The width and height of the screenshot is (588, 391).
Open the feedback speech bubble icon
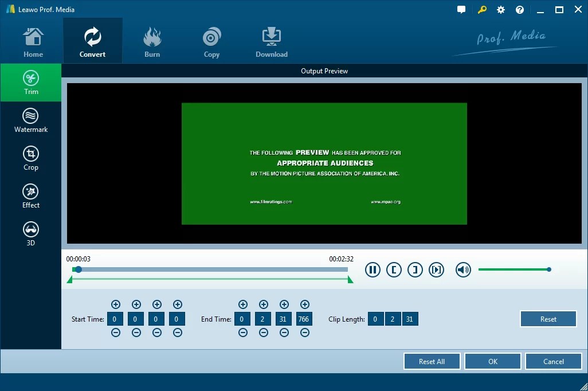(x=461, y=10)
